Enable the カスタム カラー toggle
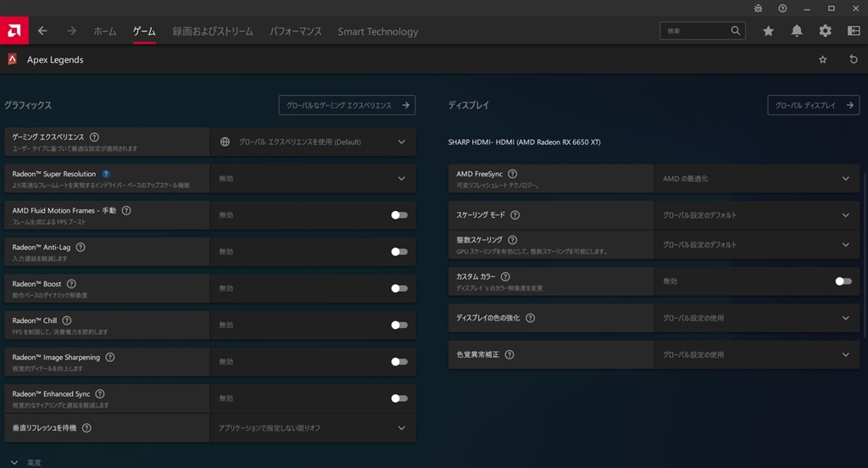The image size is (868, 468). coord(843,281)
